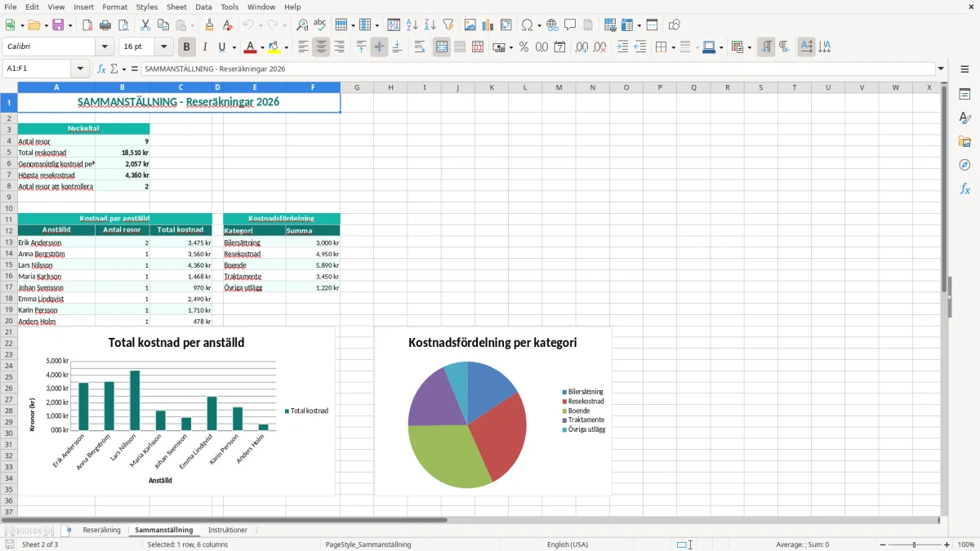Toggle Merge and Center Cells
The height and width of the screenshot is (551, 980).
click(442, 47)
